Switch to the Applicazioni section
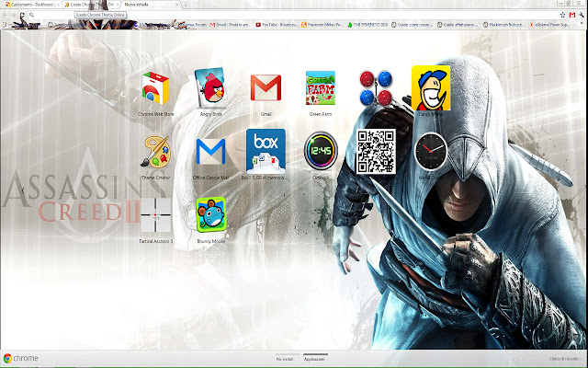The image size is (588, 368). point(314,359)
